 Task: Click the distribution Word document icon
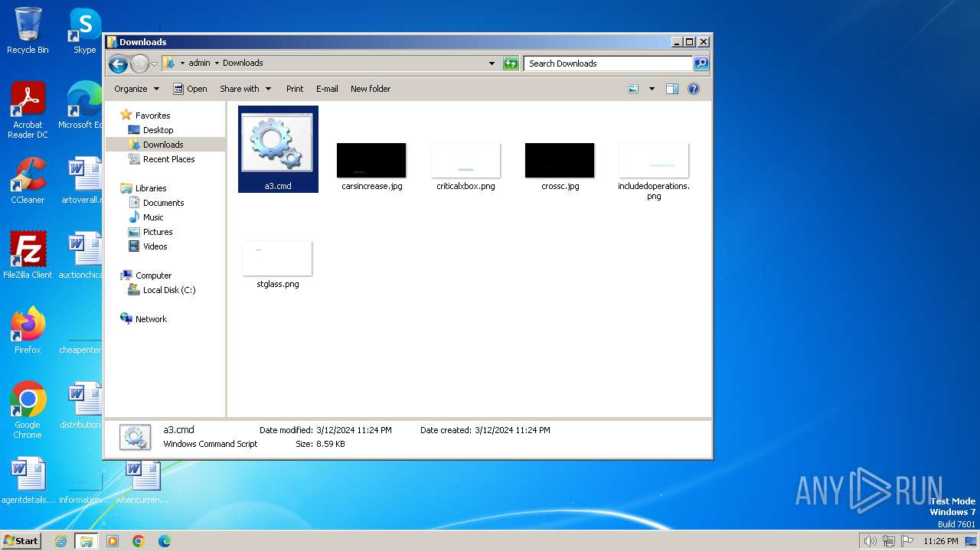(81, 405)
